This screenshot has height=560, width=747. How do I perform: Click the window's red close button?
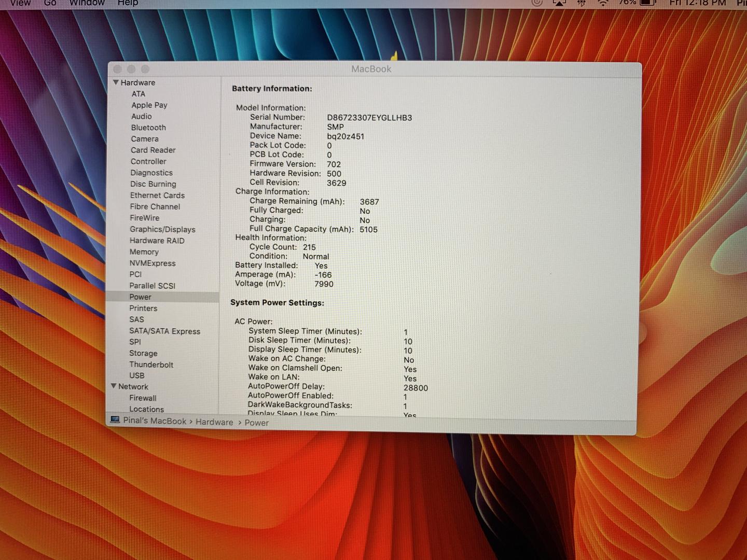pos(118,69)
